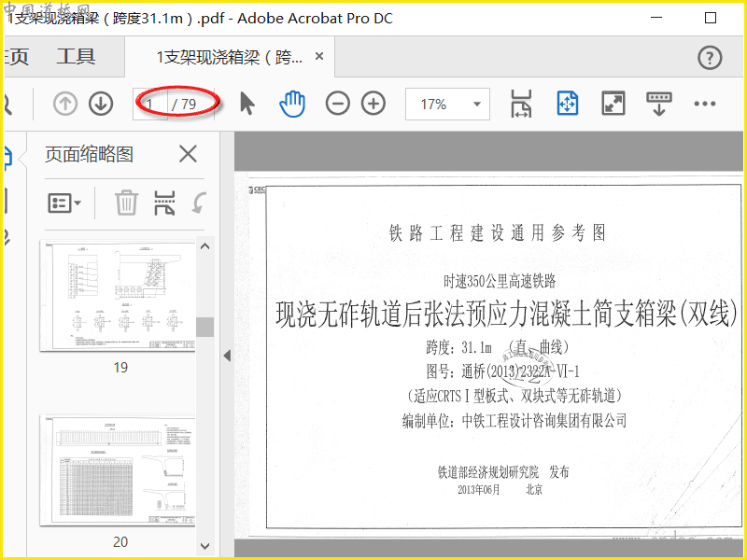Activate the Hand pan tool

(x=291, y=104)
